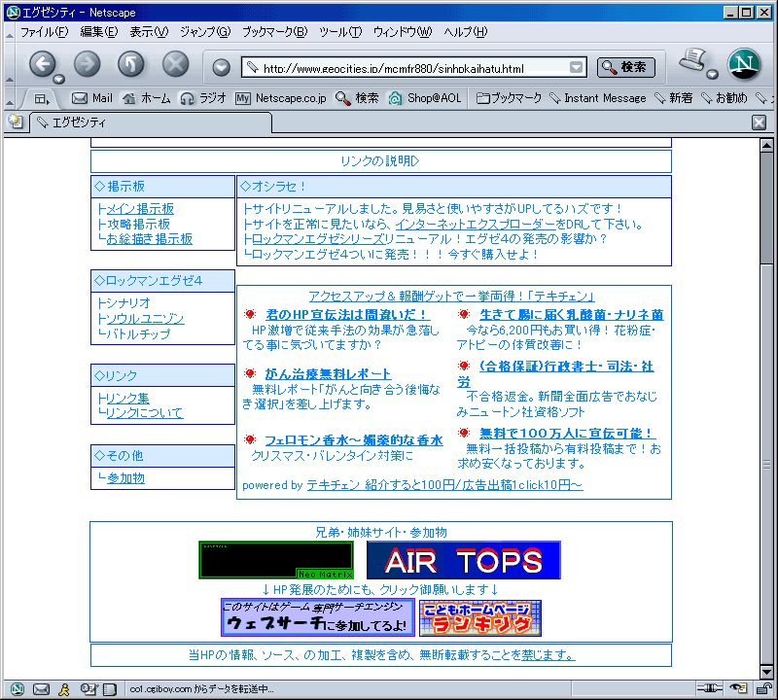Click the AIR TOPS banner image

click(464, 560)
